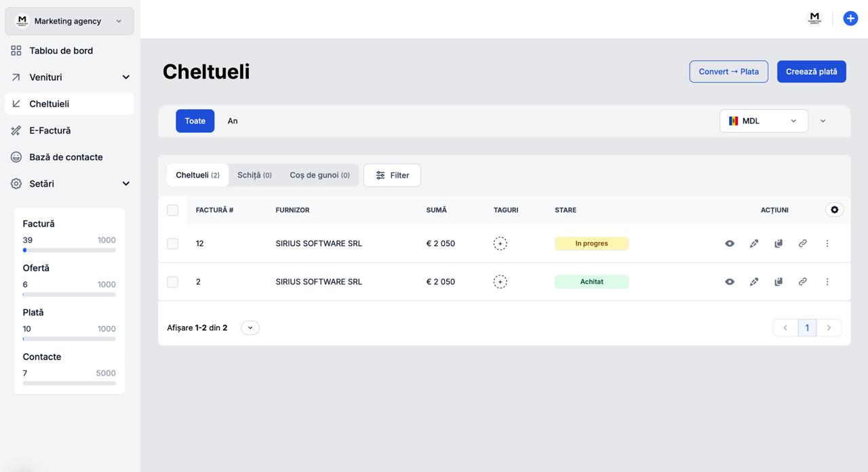This screenshot has height=472, width=868.
Task: Add a tag to invoice 12
Action: click(x=500, y=243)
